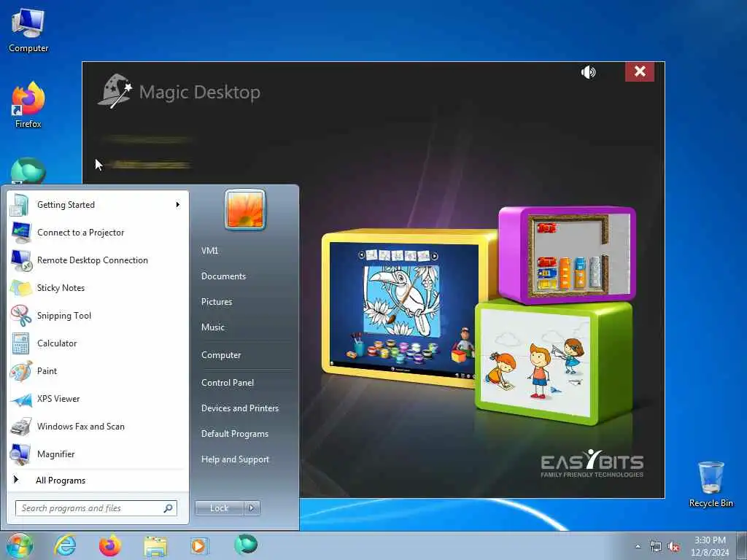Close the Magic Desktop splash window

[640, 71]
